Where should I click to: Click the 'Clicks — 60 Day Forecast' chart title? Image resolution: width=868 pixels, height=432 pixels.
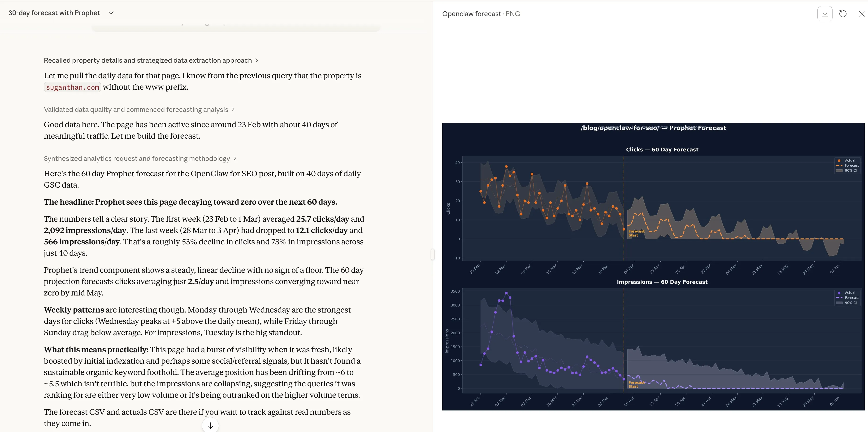click(662, 149)
